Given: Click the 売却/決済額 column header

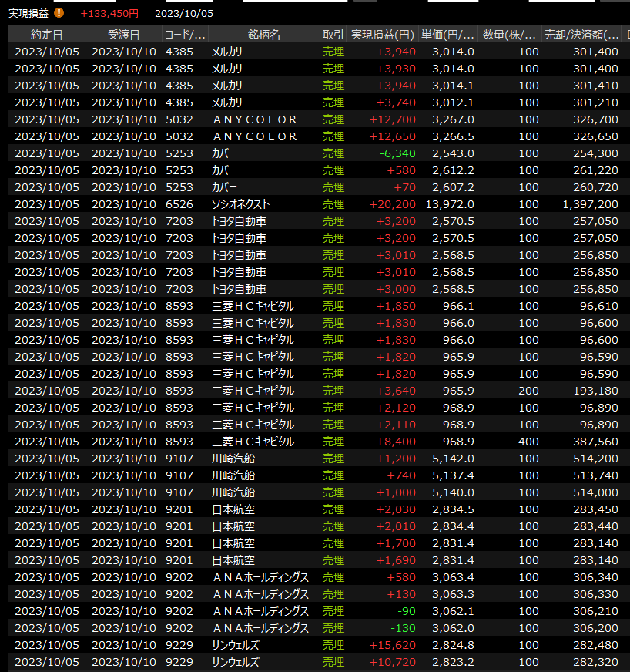Looking at the screenshot, I should tap(581, 35).
